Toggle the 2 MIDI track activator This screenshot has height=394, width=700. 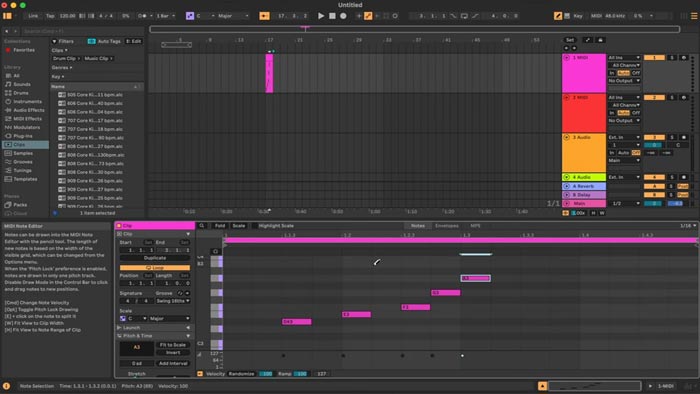tap(654, 97)
